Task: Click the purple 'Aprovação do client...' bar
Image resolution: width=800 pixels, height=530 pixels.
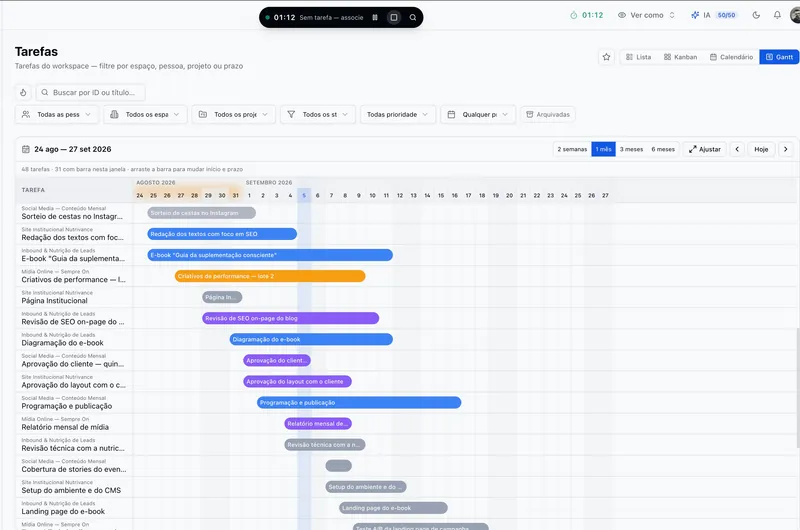Action: [277, 360]
